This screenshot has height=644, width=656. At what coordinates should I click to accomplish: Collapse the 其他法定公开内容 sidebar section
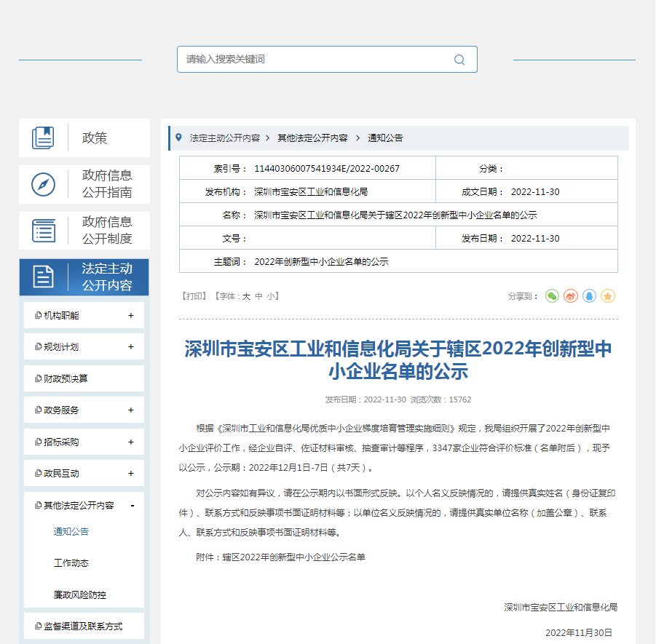click(132, 505)
